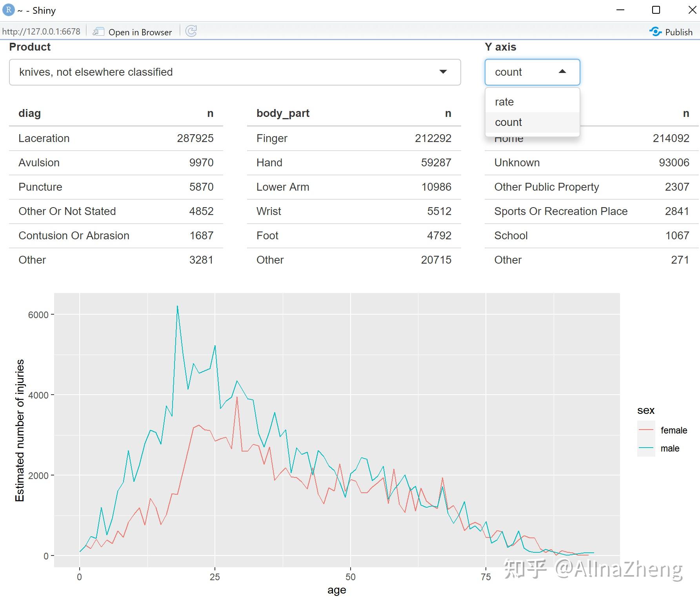Click the age x-axis title
Image resolution: width=700 pixels, height=601 pixels.
point(337,590)
